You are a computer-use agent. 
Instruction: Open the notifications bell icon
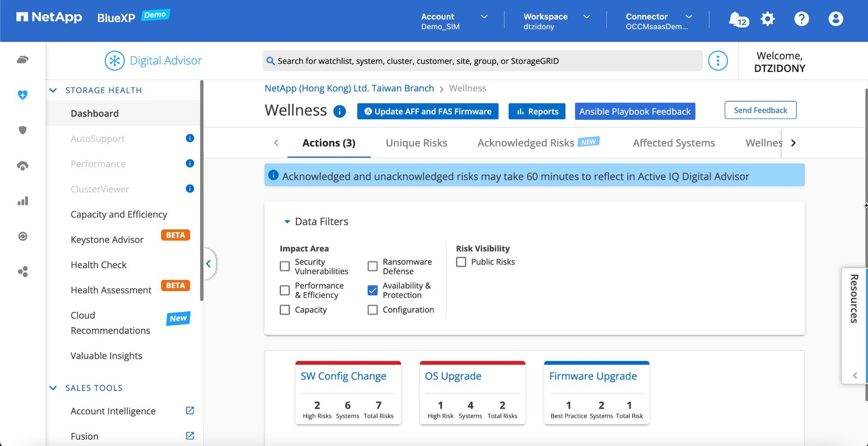737,19
